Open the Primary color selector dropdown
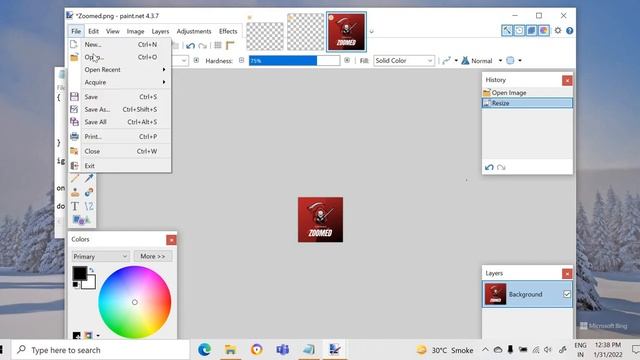Image resolution: width=640 pixels, height=360 pixels. pos(100,256)
